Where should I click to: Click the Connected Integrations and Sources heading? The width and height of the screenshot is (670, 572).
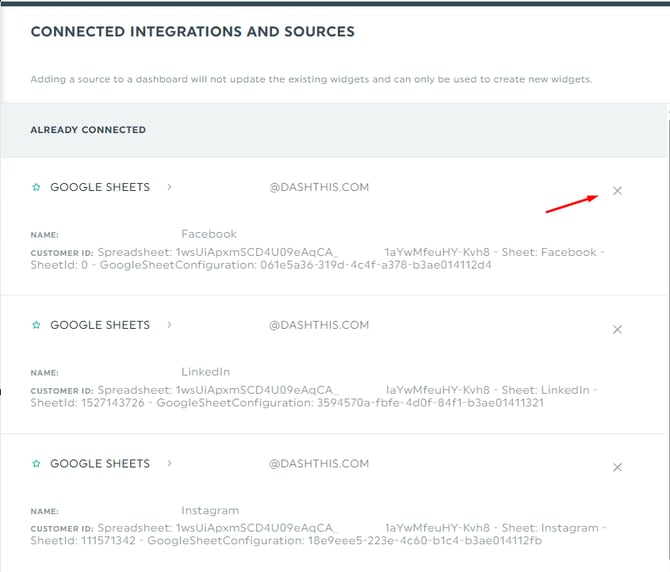(x=192, y=32)
